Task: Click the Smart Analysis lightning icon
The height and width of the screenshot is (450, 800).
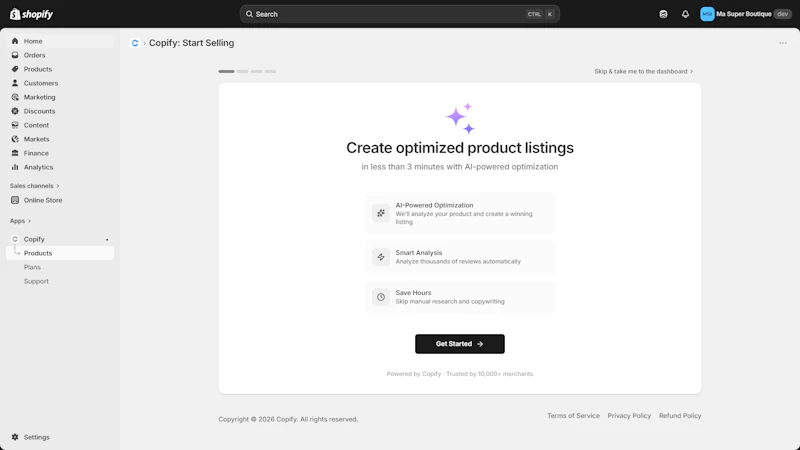Action: tap(381, 257)
